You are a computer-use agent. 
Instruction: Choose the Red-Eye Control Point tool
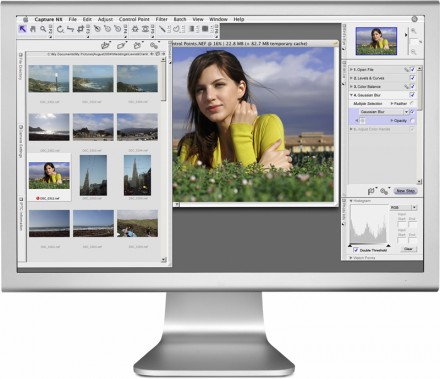pyautogui.click(x=145, y=29)
